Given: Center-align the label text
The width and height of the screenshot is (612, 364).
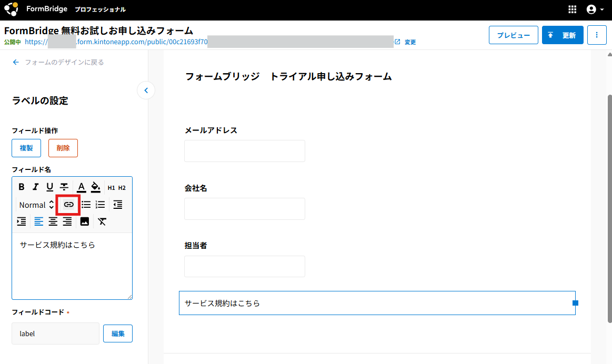Looking at the screenshot, I should coord(53,221).
